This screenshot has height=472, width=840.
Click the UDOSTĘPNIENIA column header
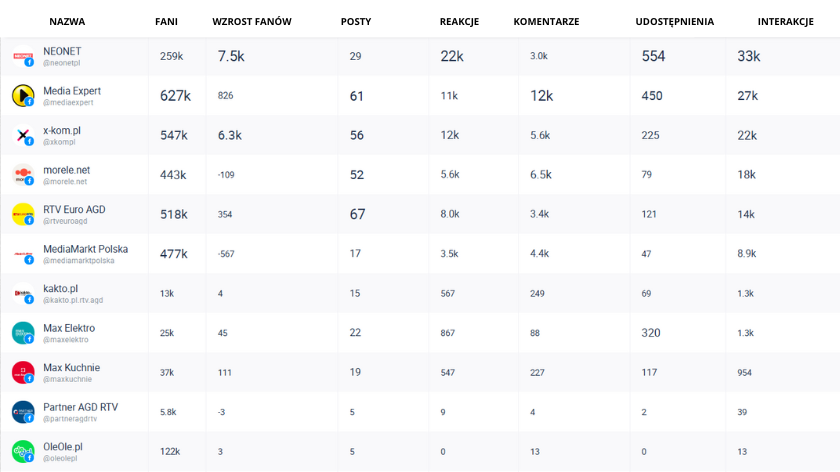click(x=674, y=21)
